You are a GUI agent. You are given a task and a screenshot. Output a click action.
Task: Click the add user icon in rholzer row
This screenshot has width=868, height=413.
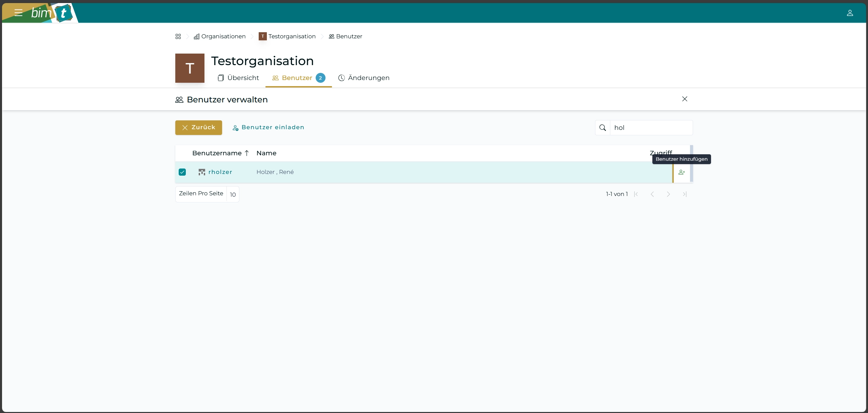click(682, 172)
